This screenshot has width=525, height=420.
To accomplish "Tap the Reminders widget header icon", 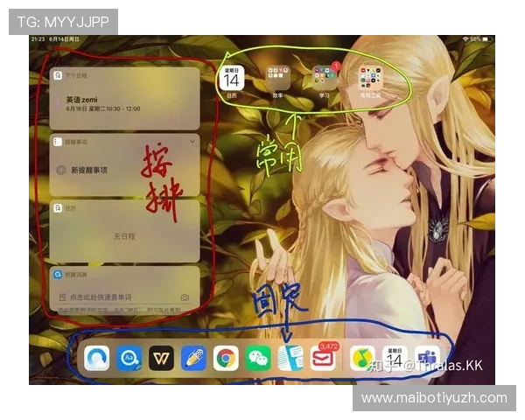I will (x=58, y=142).
